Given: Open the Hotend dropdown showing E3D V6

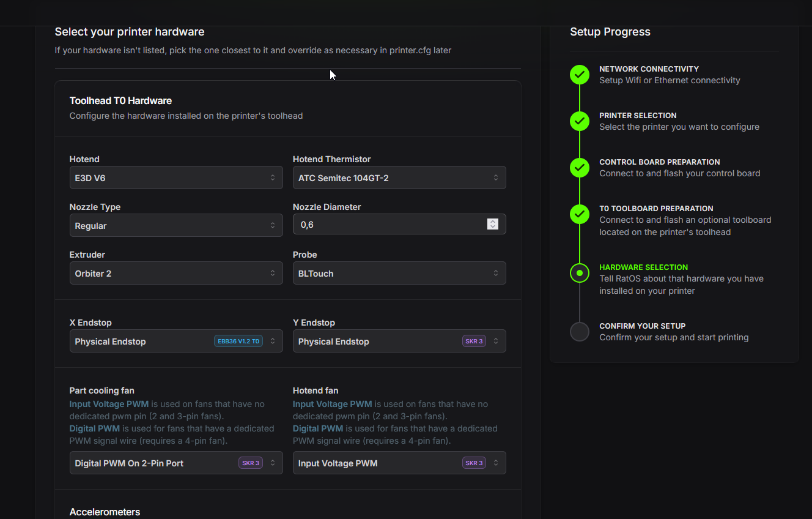Looking at the screenshot, I should point(176,177).
